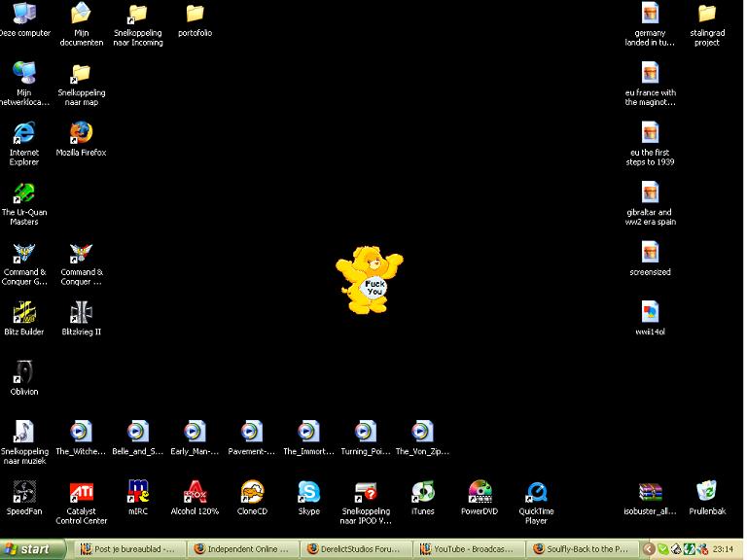This screenshot has height=560, width=747.
Task: Select the Skype desktop shortcut
Action: click(308, 492)
